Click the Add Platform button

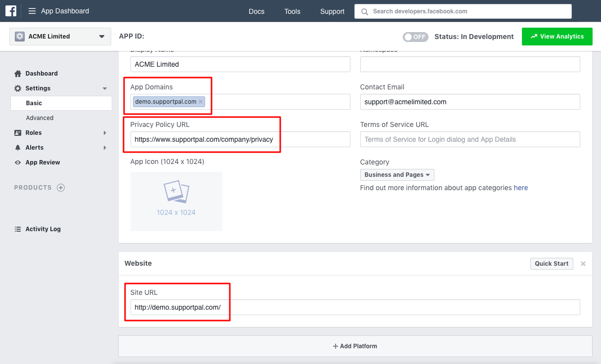click(x=355, y=346)
